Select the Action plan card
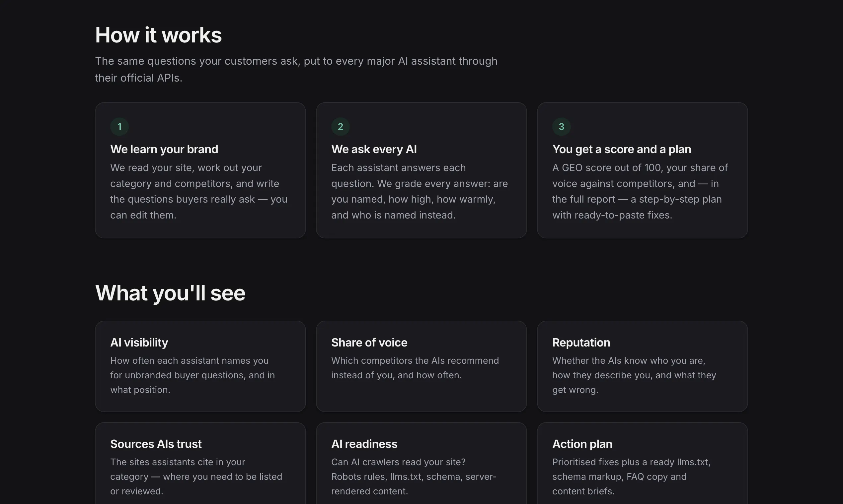This screenshot has height=504, width=843. (x=642, y=463)
